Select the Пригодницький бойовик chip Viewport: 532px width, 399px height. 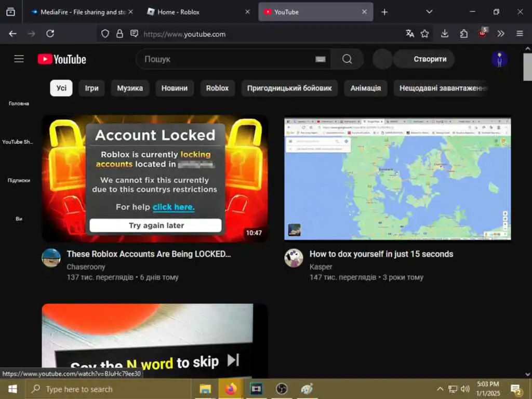tap(289, 88)
